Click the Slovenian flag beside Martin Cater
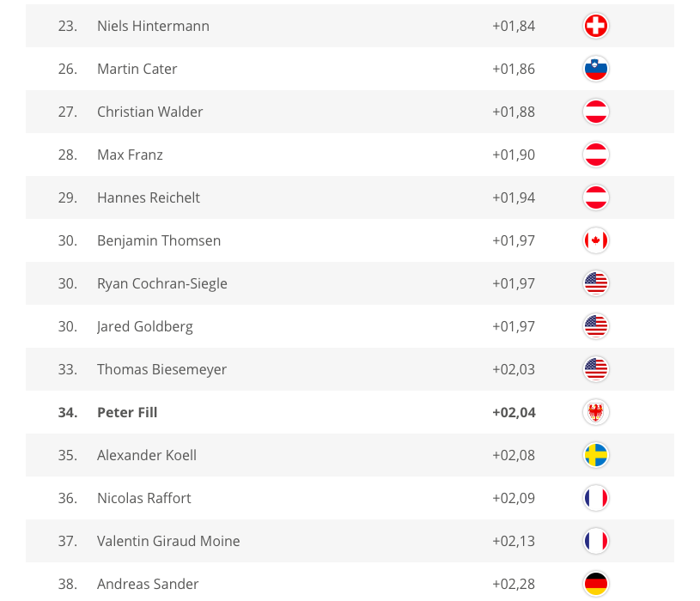700x601 pixels. click(595, 69)
